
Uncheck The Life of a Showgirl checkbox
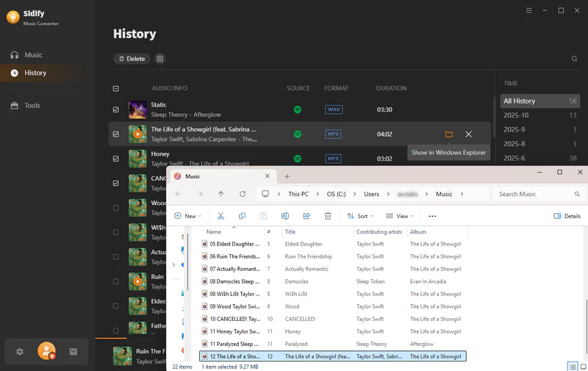coord(116,134)
